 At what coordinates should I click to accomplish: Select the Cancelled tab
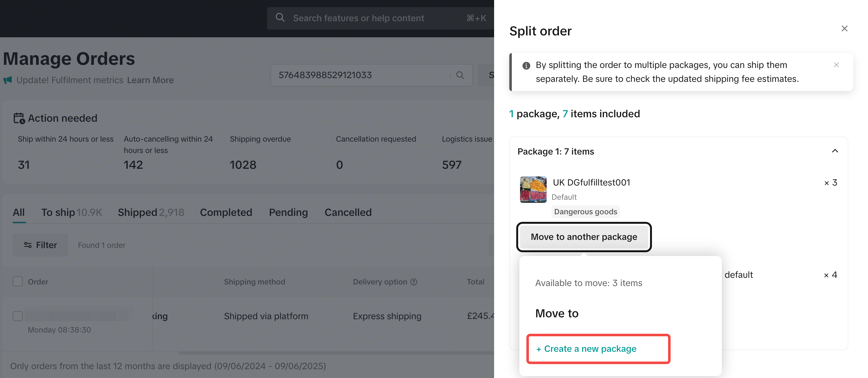348,212
